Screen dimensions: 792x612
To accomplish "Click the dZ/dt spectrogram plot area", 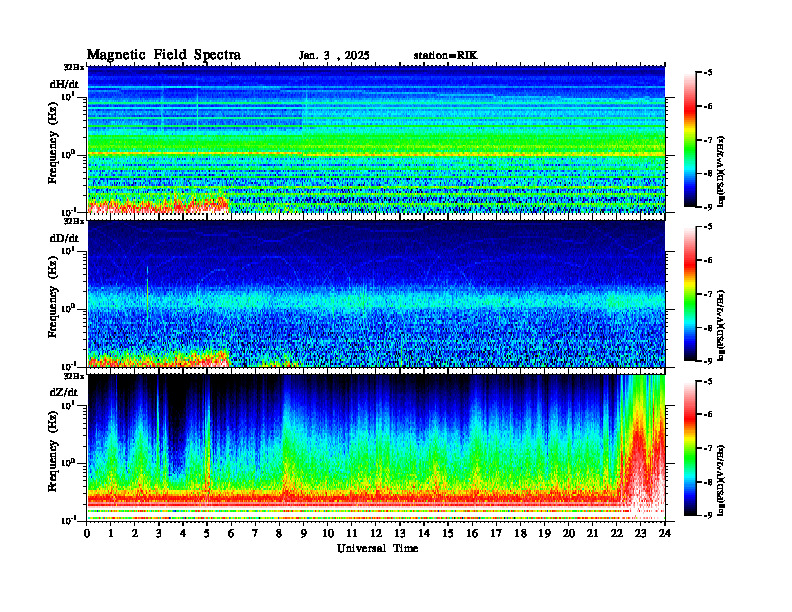I will tap(376, 447).
